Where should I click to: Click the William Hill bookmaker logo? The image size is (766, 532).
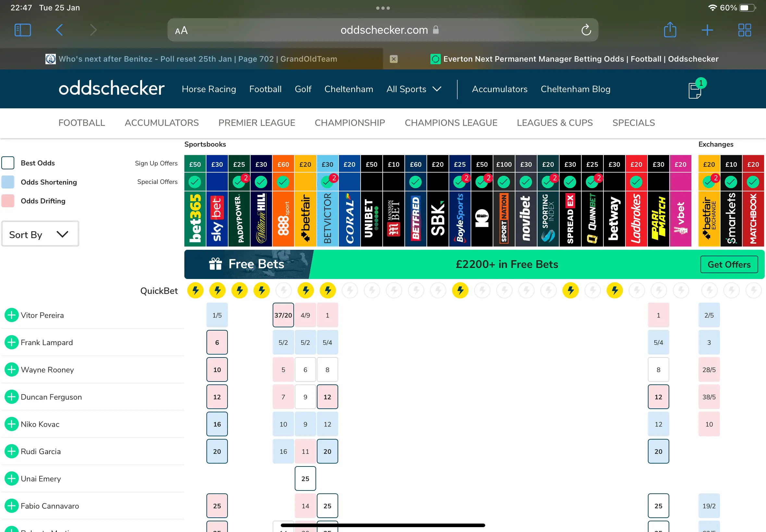click(261, 219)
